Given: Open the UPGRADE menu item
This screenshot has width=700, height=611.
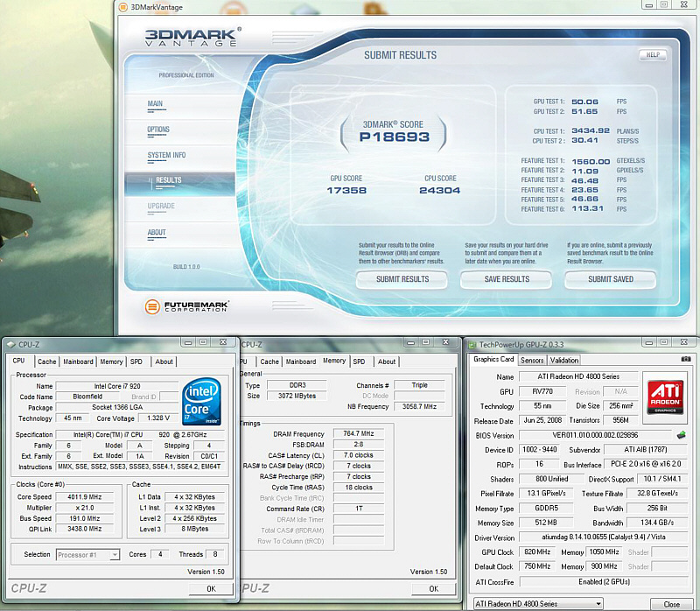Looking at the screenshot, I should point(161,207).
